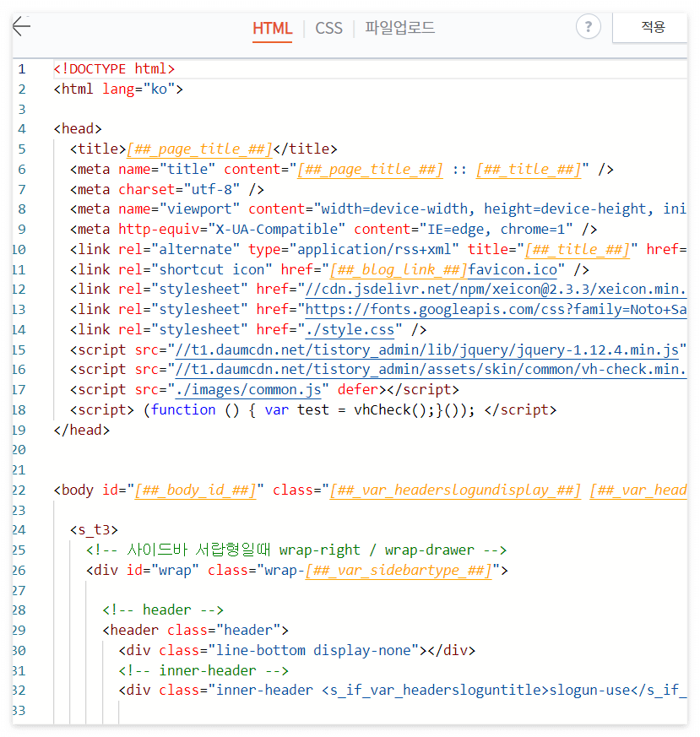Viewport: 700px width, 737px height.
Task: Click the cdn.jsdelivr.net xeicon stylesheet URL
Action: coord(496,289)
